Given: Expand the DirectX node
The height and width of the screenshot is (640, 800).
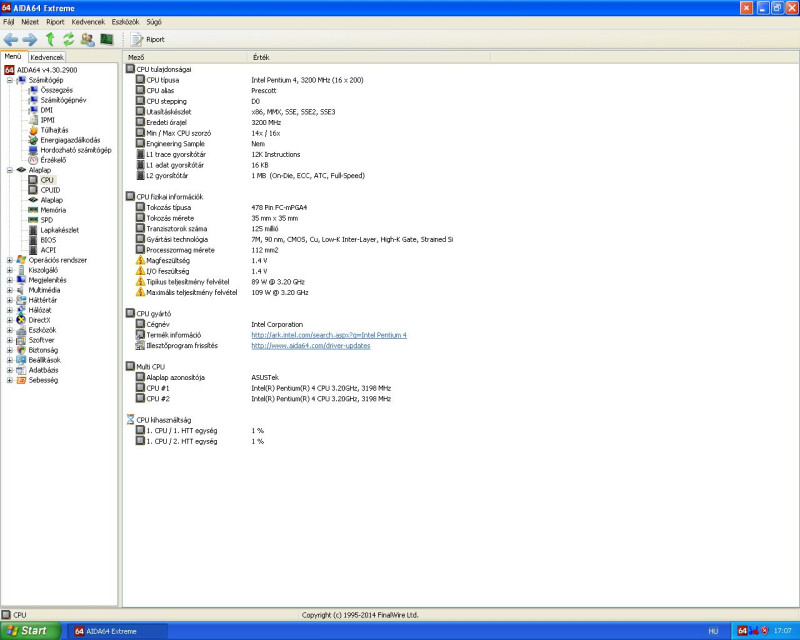Looking at the screenshot, I should [x=10, y=320].
